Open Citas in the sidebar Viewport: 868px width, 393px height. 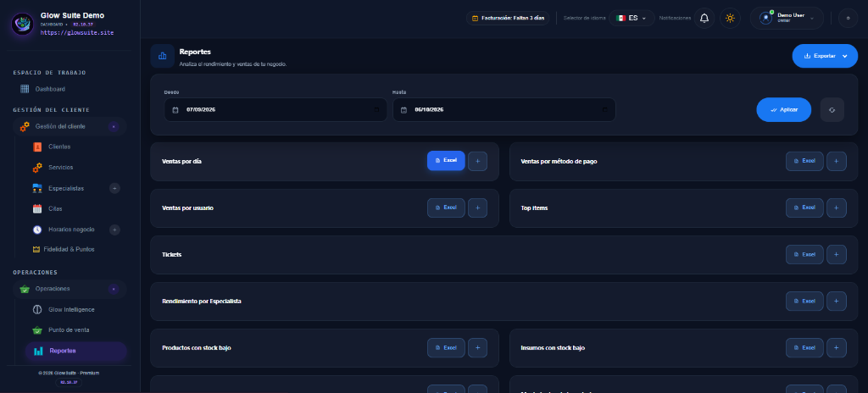click(55, 208)
